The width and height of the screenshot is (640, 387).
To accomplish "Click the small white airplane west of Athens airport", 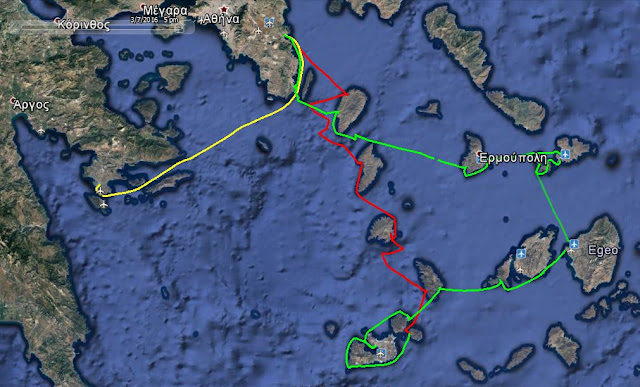I will coord(258,30).
